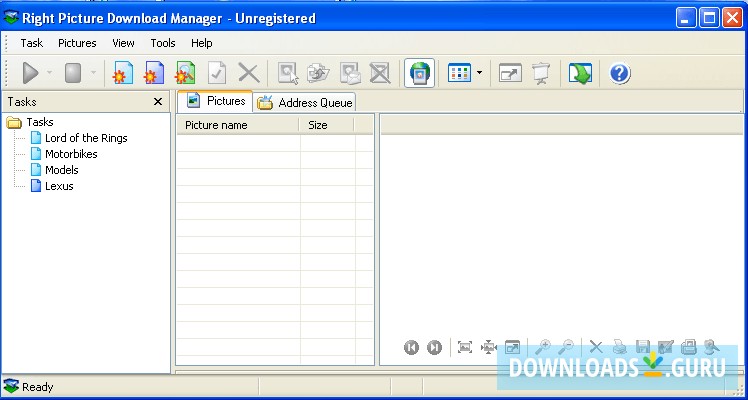Click the green arrow download icon
This screenshot has width=748, height=400.
(580, 73)
